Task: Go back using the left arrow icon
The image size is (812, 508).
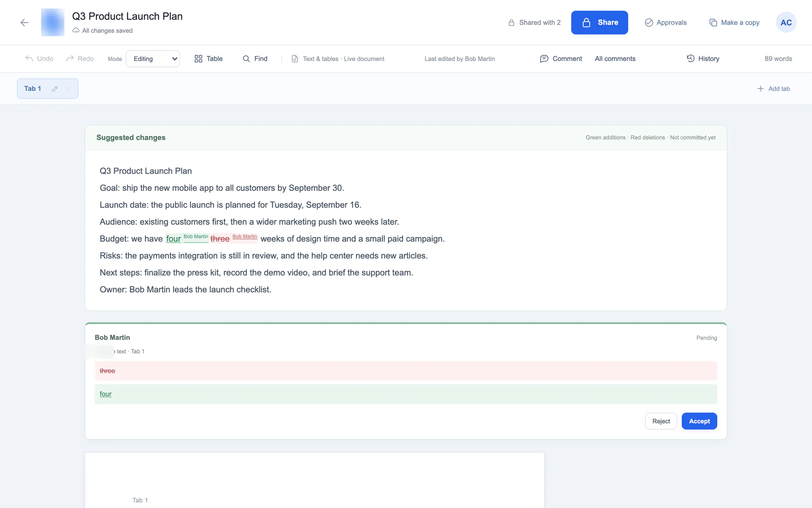Action: 25,22
